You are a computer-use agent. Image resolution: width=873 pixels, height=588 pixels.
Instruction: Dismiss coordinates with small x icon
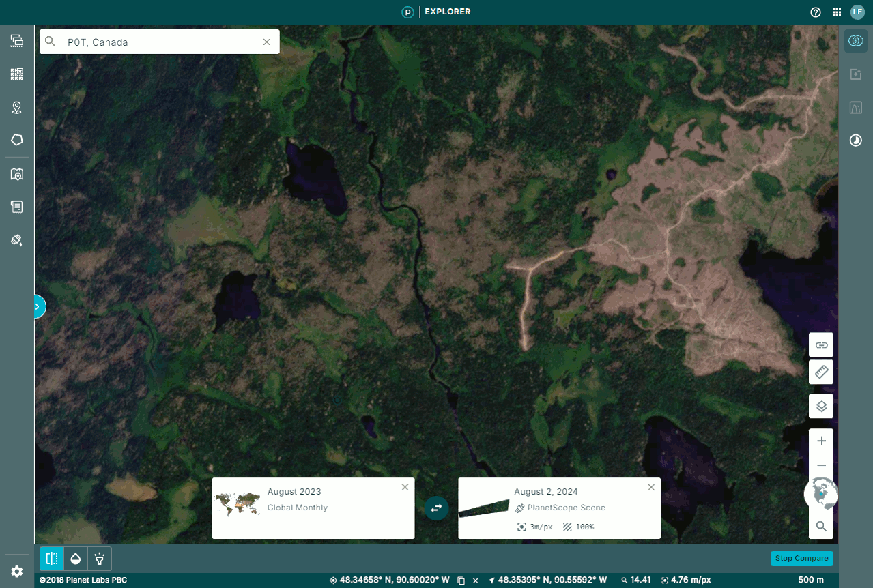click(476, 580)
